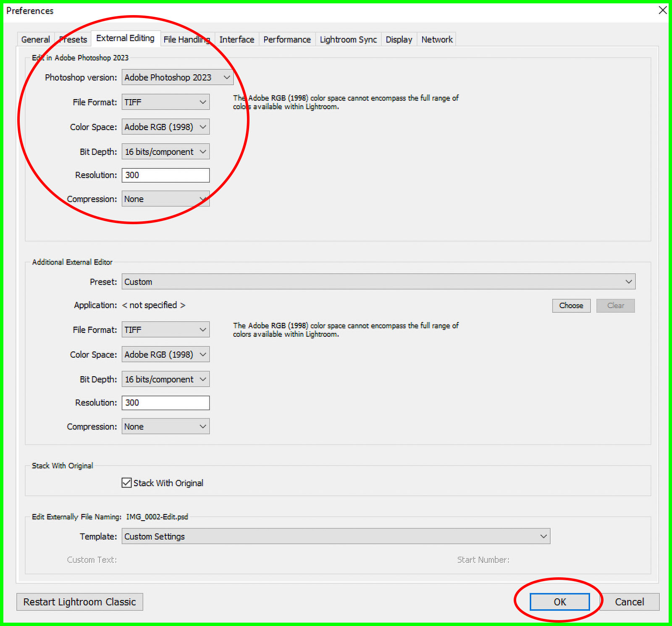The width and height of the screenshot is (672, 626).
Task: Click the Photoshop Resolution input field
Action: [x=165, y=175]
